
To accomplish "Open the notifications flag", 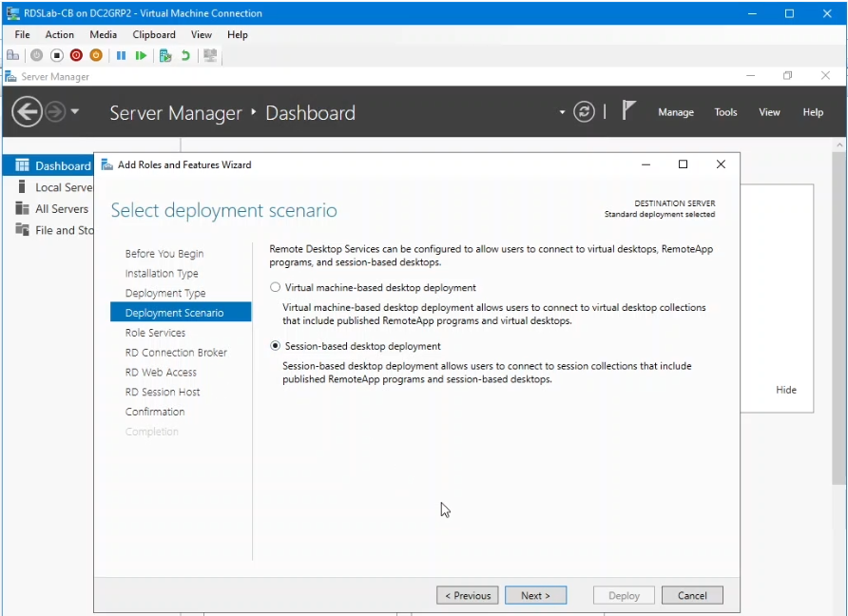I will pyautogui.click(x=628, y=110).
